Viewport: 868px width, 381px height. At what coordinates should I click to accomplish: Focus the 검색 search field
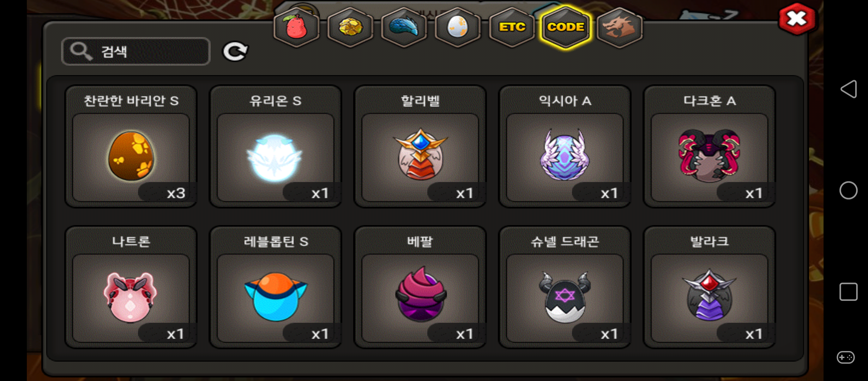click(136, 52)
